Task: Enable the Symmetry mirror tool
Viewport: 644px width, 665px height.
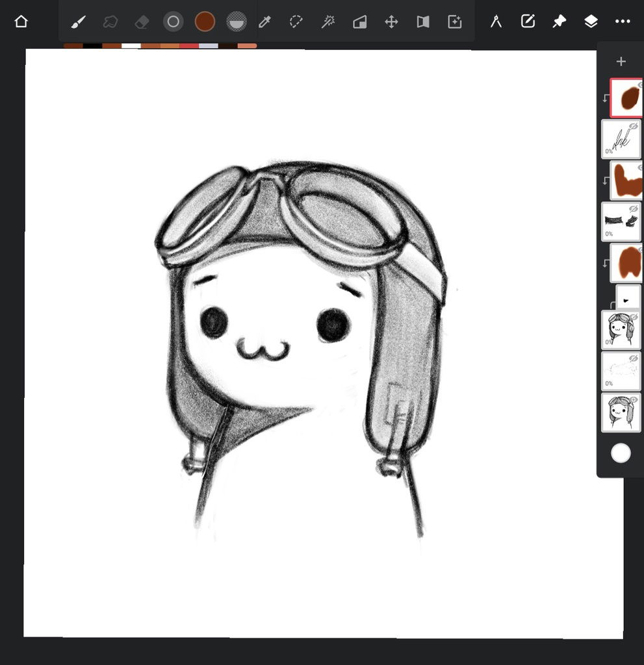Action: pyautogui.click(x=423, y=22)
